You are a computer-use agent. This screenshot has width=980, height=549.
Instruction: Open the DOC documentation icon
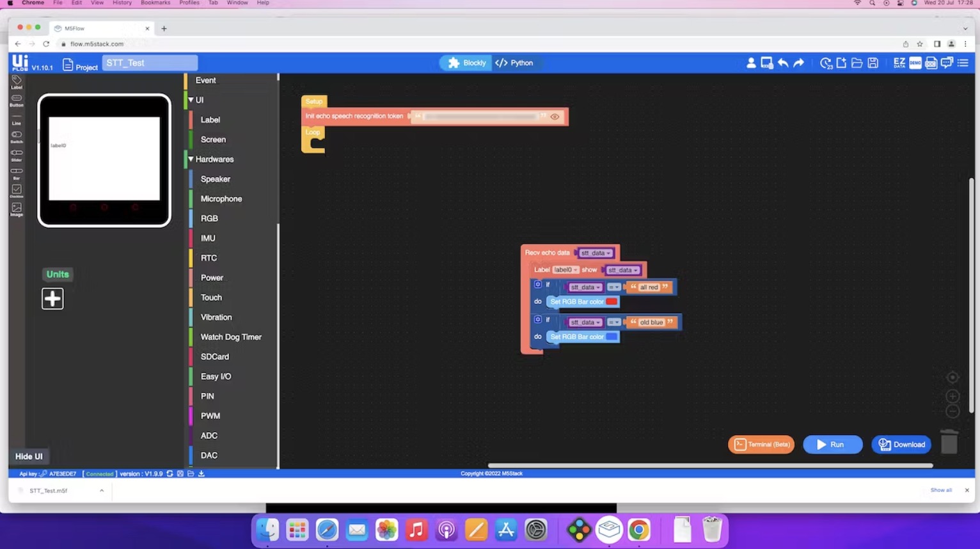pyautogui.click(x=931, y=63)
